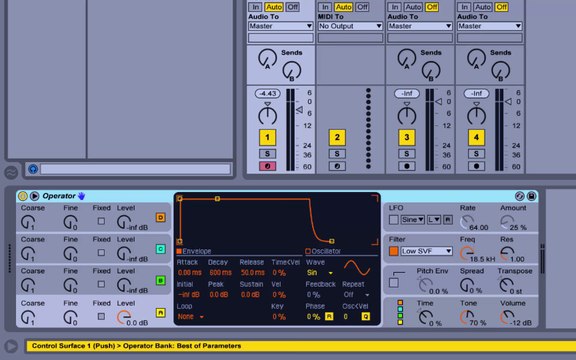The height and width of the screenshot is (360, 576).
Task: Check the Fixed box for oscillator C
Action: coord(101,252)
